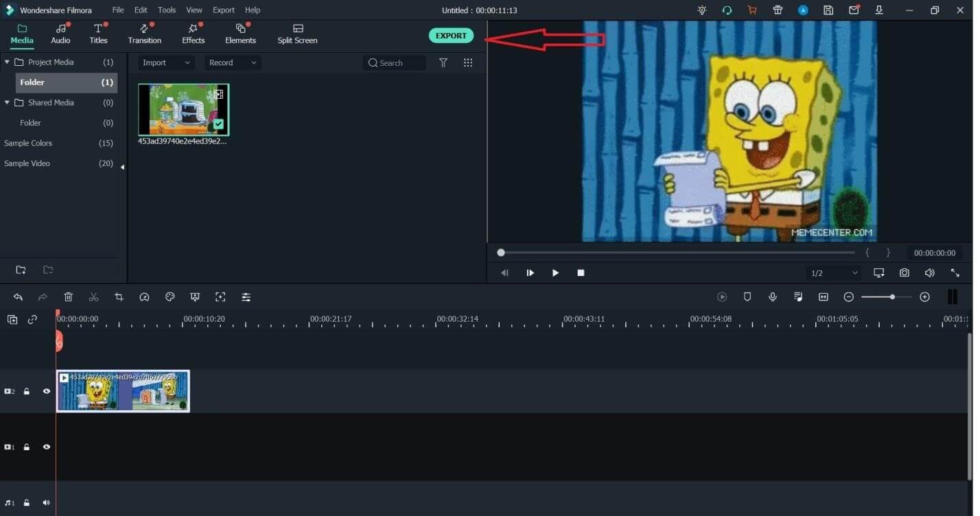Open the account avatar icon

coord(803,10)
